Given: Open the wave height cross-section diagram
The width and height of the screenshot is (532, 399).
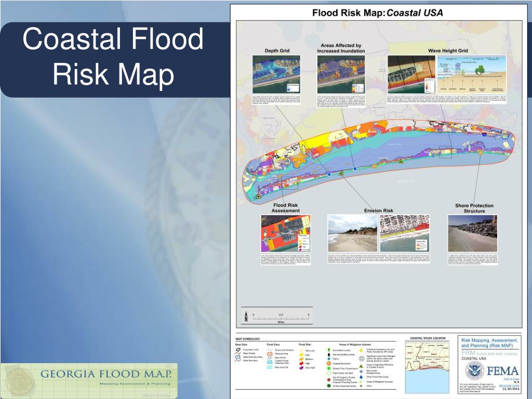Looking at the screenshot, I should point(472,75).
